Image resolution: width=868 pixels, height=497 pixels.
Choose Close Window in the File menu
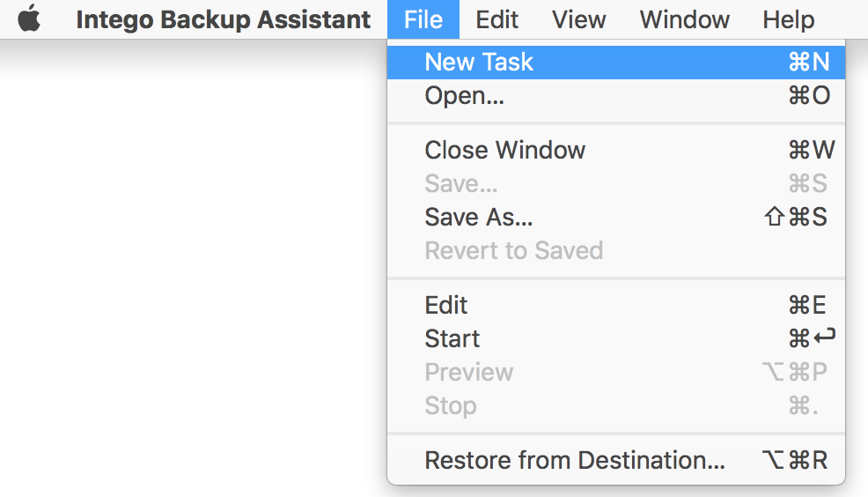click(616, 150)
